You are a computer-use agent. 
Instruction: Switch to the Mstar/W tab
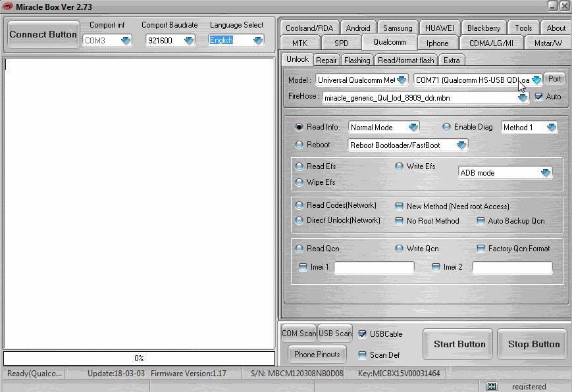point(548,43)
